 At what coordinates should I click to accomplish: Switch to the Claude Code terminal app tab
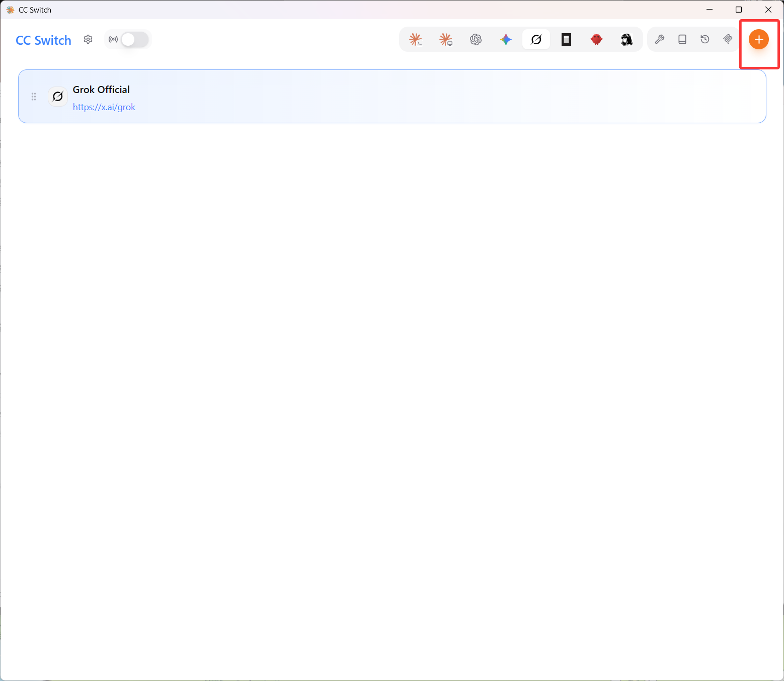click(416, 39)
